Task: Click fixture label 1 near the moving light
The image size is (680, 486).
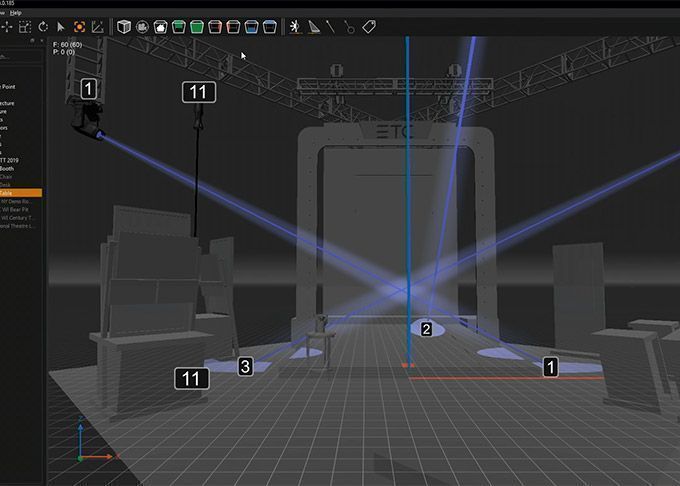Action: pyautogui.click(x=88, y=89)
